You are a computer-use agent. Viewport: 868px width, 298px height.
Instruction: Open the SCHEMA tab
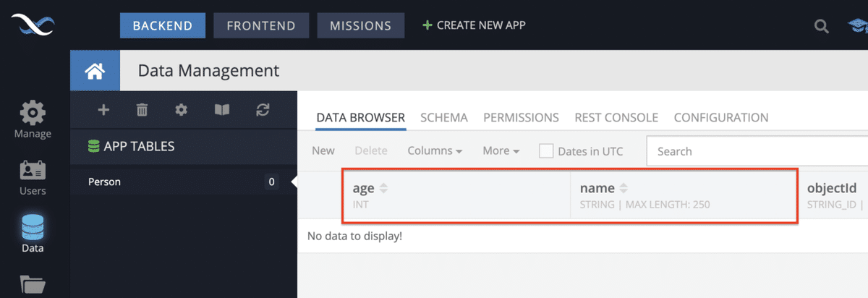pos(444,117)
